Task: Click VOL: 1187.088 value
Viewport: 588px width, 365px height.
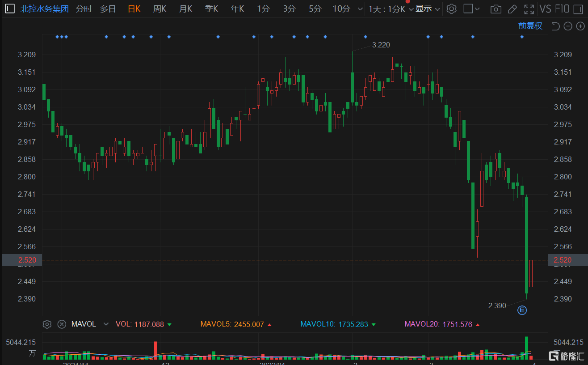Action: (144, 324)
